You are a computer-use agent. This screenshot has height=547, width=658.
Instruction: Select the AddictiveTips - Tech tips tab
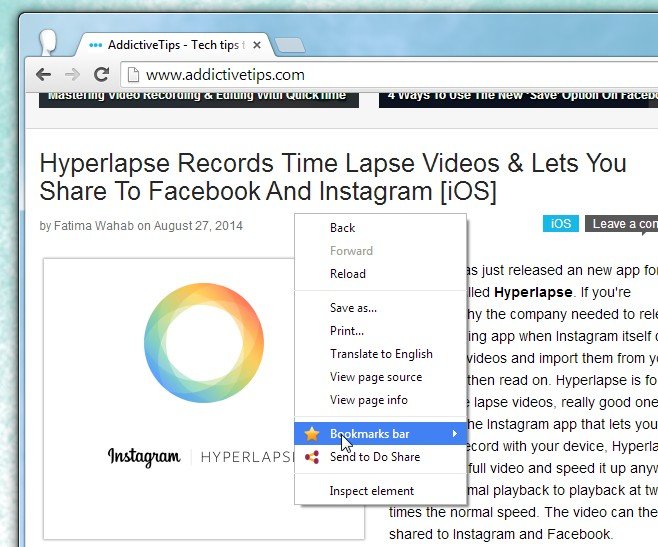click(x=175, y=44)
